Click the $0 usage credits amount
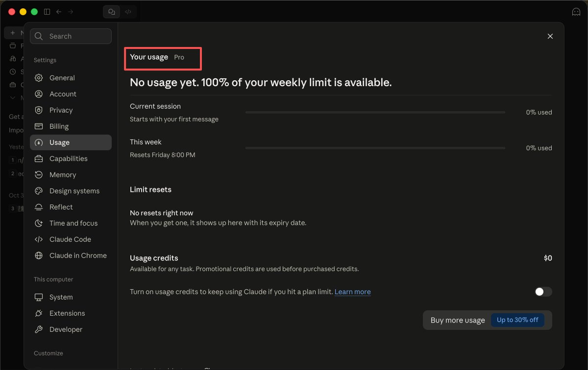Viewport: 588px width, 370px height. (x=548, y=258)
